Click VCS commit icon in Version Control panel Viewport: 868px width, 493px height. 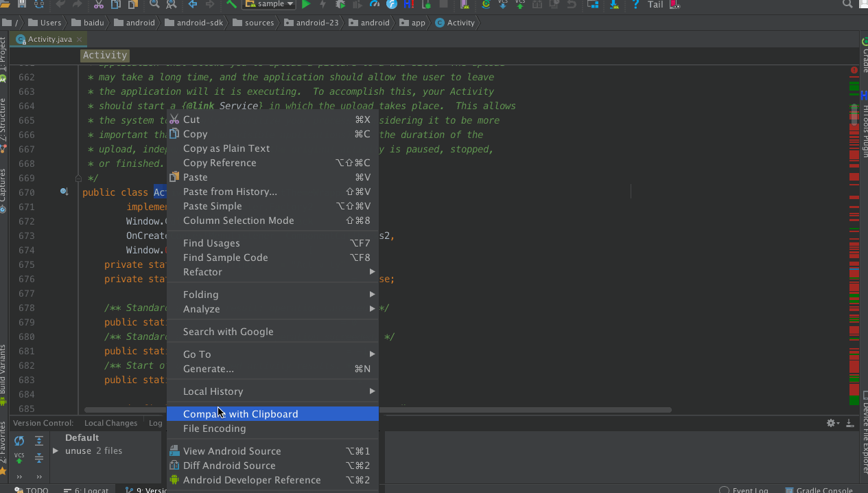tap(19, 458)
